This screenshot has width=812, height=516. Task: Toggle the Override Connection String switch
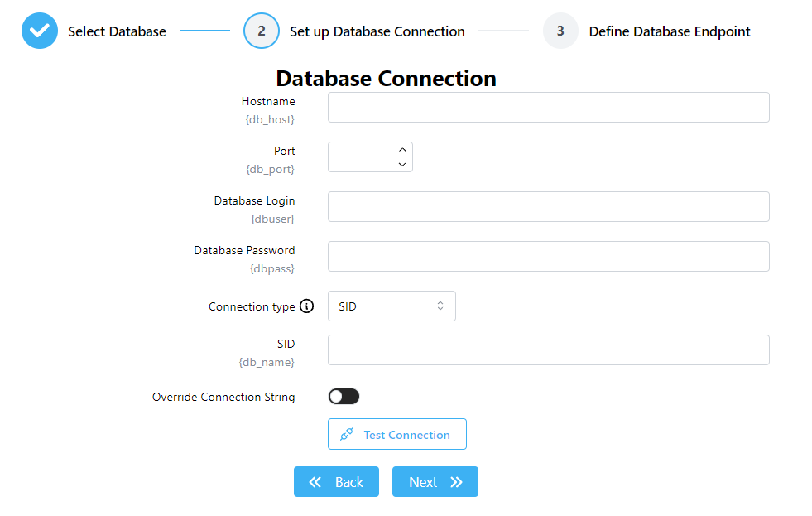coord(344,397)
